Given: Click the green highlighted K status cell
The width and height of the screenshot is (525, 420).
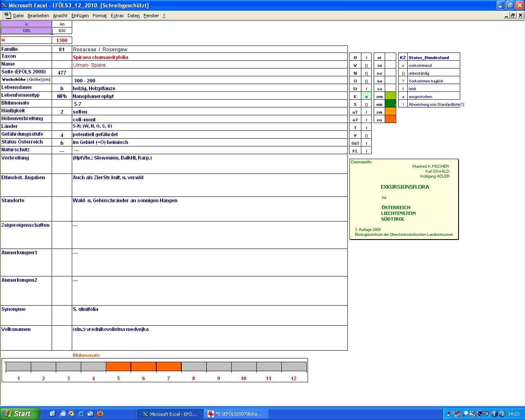Looking at the screenshot, I should point(366,96).
